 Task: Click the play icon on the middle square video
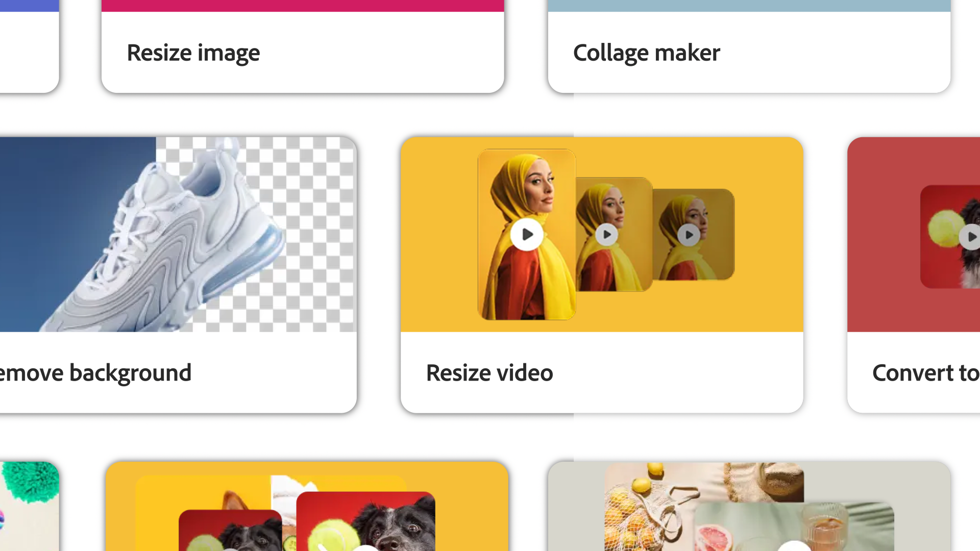[606, 235]
